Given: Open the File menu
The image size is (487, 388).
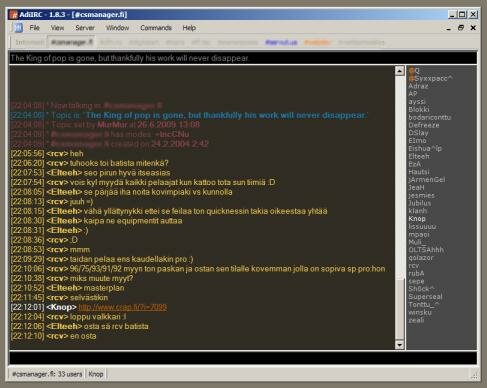Looking at the screenshot, I should point(35,28).
